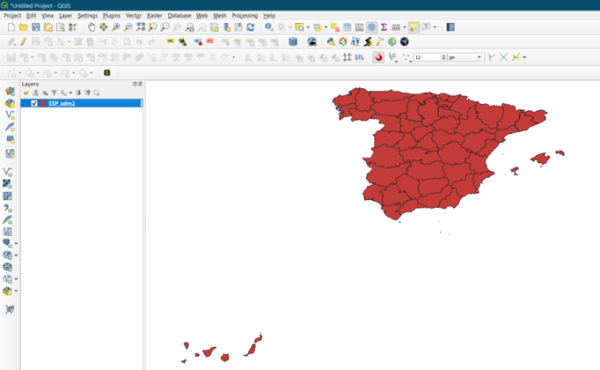This screenshot has height=370, width=600.
Task: Open attribute table toolbar icon
Action: tap(347, 27)
